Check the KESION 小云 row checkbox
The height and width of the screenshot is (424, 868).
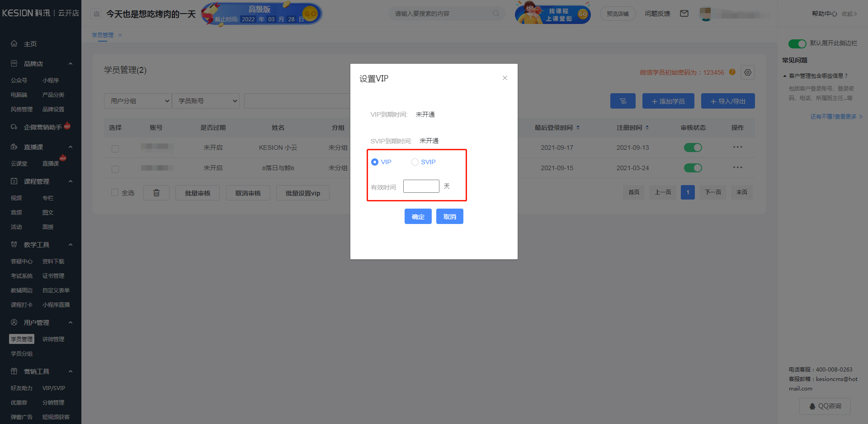click(x=115, y=148)
